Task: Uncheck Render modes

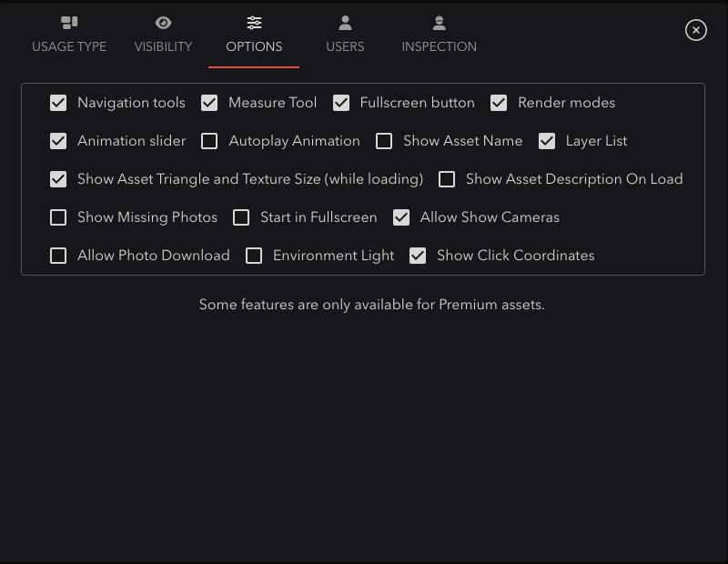Action: [x=499, y=103]
